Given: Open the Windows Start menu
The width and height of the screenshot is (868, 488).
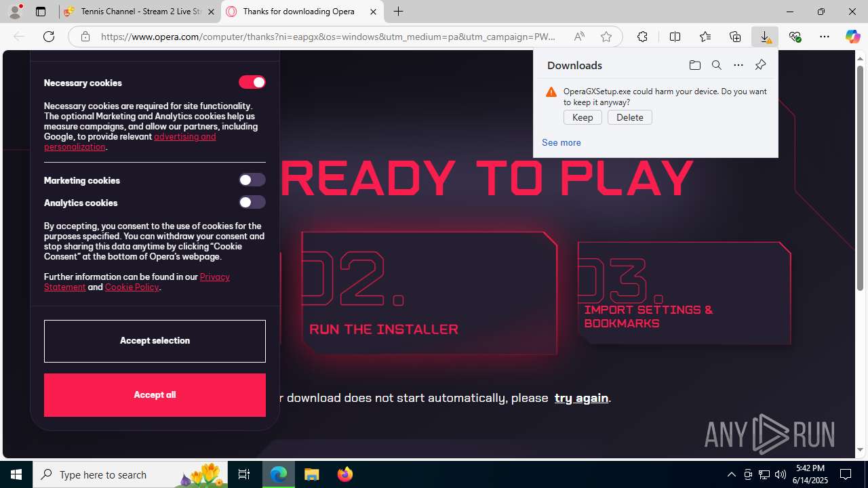Looking at the screenshot, I should [16, 474].
